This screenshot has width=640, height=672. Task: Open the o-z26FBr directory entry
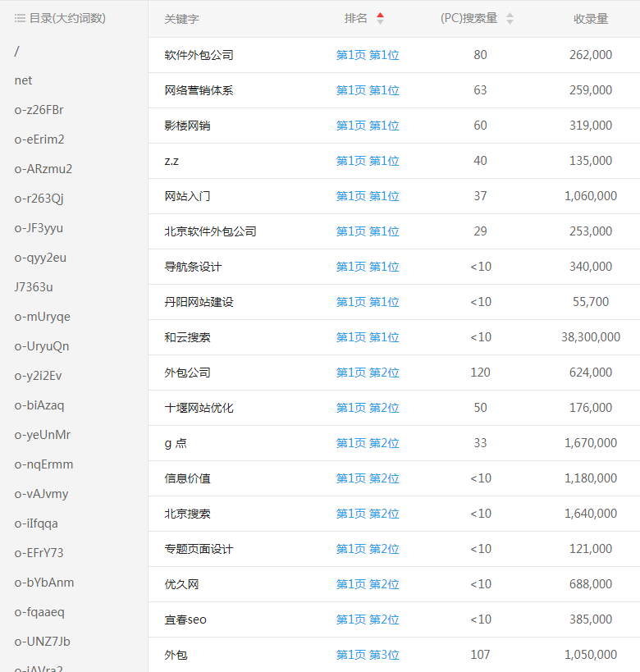tap(39, 110)
